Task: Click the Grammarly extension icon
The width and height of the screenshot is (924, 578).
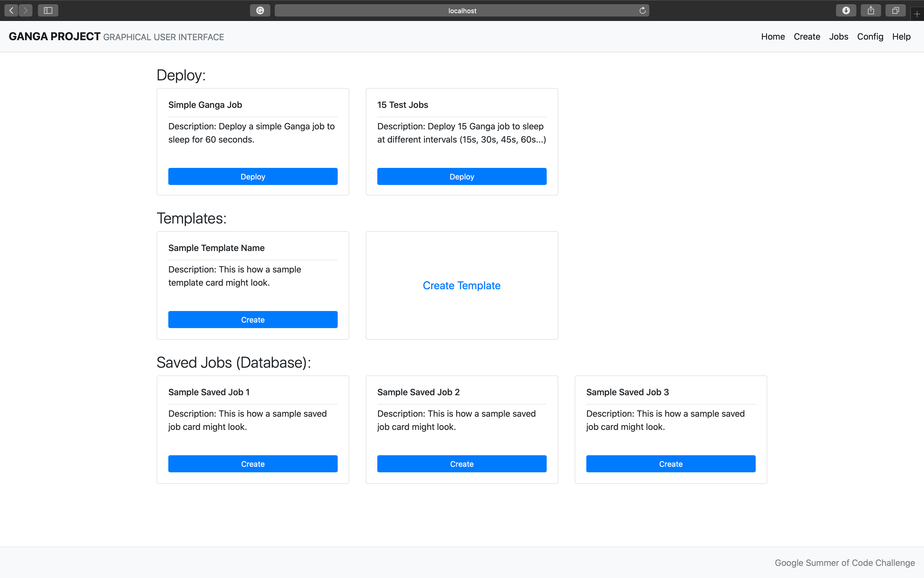Action: [260, 10]
